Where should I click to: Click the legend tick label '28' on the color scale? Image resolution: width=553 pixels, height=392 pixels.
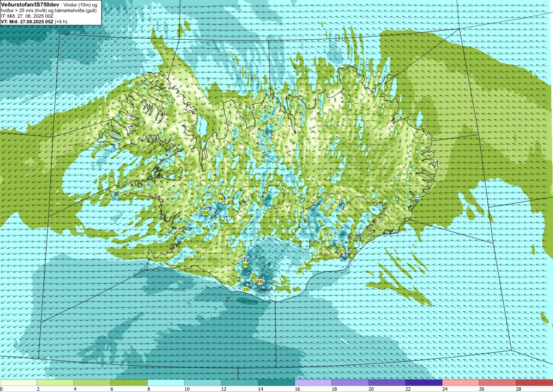[518, 389]
